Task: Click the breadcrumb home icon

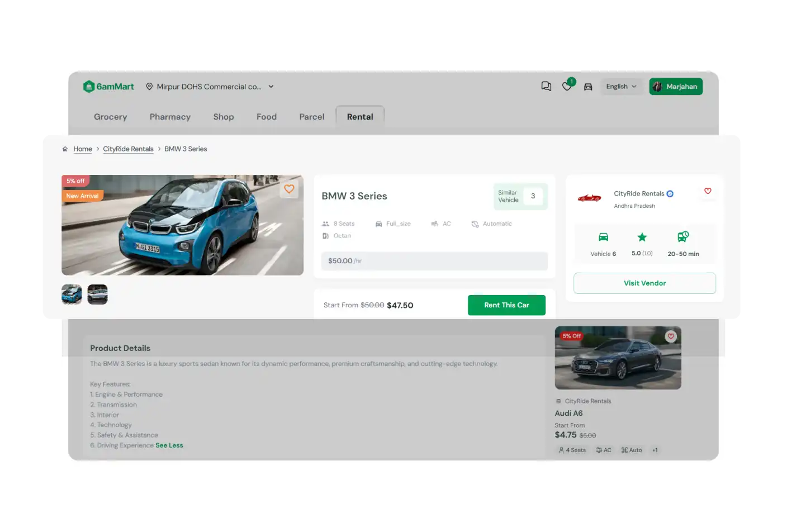Action: click(65, 149)
